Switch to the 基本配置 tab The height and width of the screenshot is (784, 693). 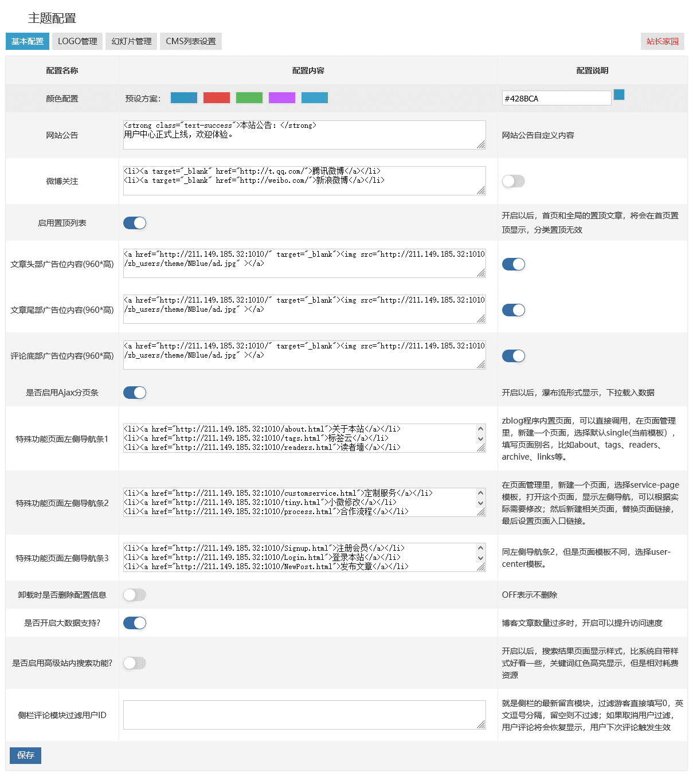(x=28, y=41)
